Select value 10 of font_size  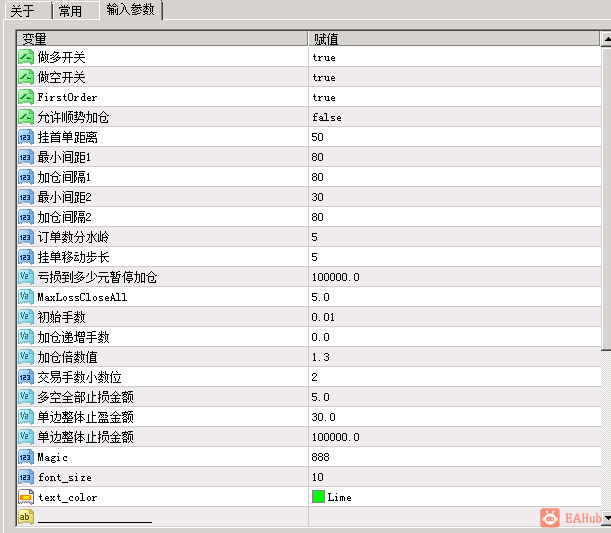(x=318, y=477)
